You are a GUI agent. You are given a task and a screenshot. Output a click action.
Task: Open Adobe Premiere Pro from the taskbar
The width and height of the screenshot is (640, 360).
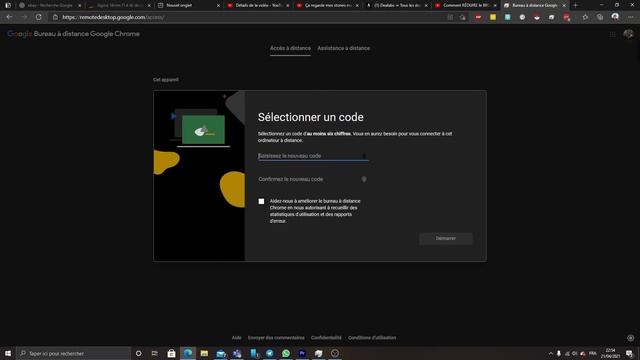click(302, 353)
